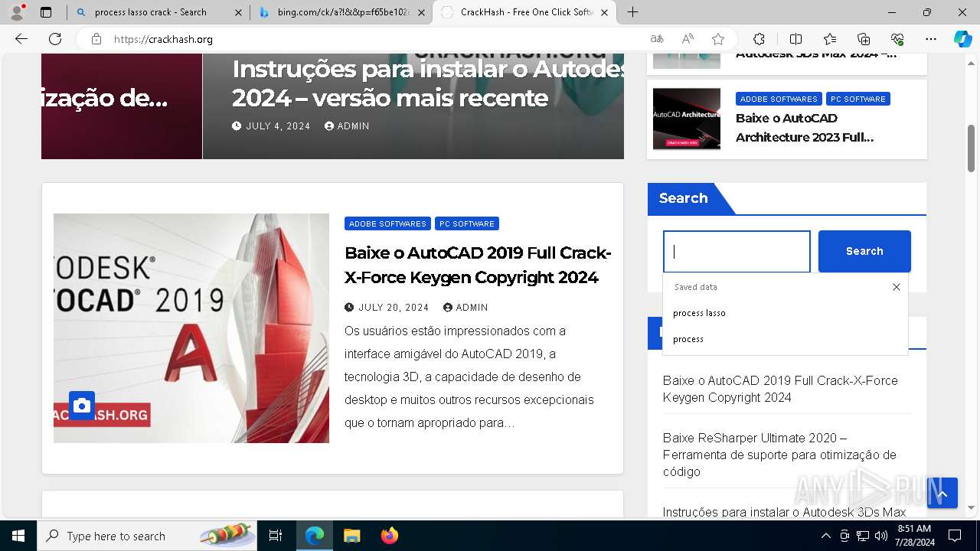Click the sidebar search text field
This screenshot has width=980, height=551.
coord(737,251)
